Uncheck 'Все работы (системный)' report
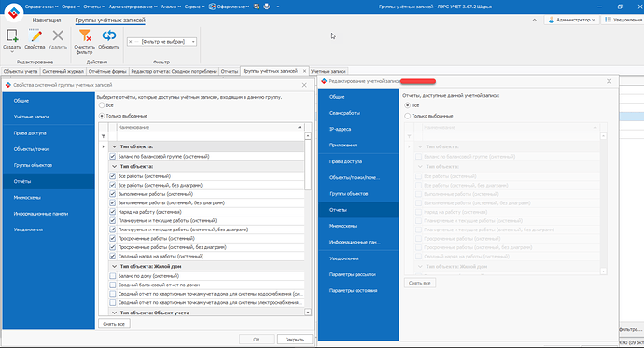 tap(113, 176)
